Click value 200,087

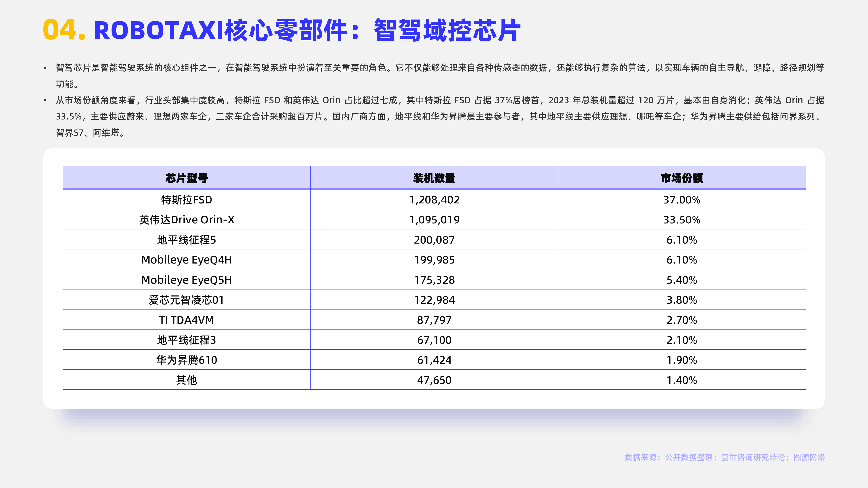[x=434, y=240]
